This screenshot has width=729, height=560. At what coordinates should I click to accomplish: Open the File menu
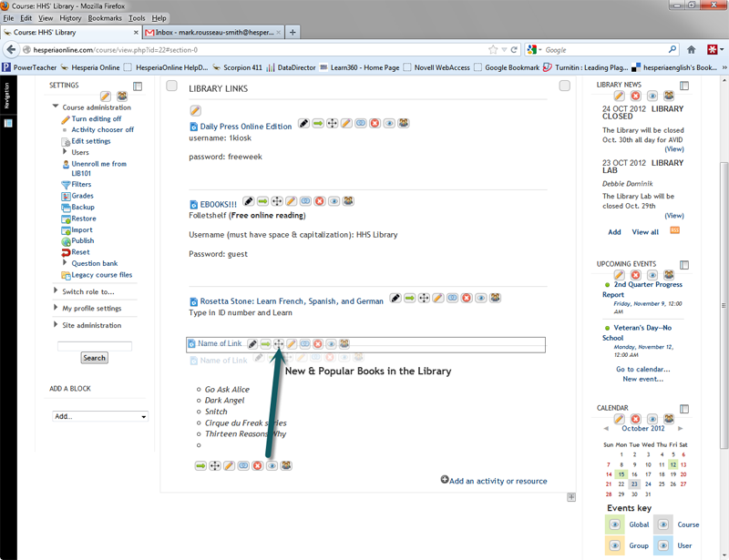tap(8, 18)
